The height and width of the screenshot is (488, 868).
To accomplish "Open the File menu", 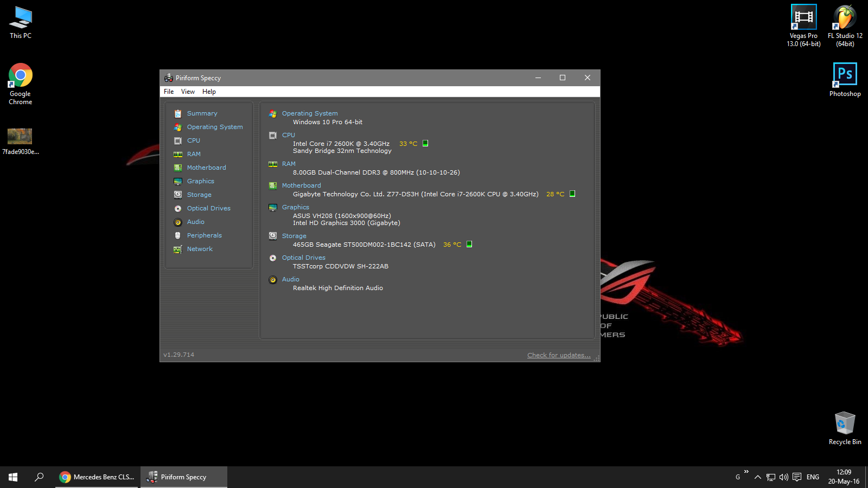I will pyautogui.click(x=169, y=92).
